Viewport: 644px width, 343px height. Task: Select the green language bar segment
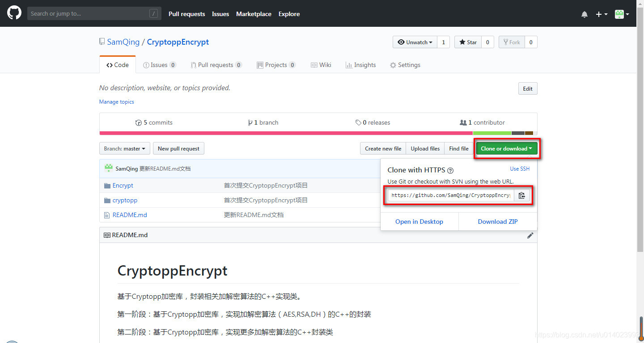point(492,133)
